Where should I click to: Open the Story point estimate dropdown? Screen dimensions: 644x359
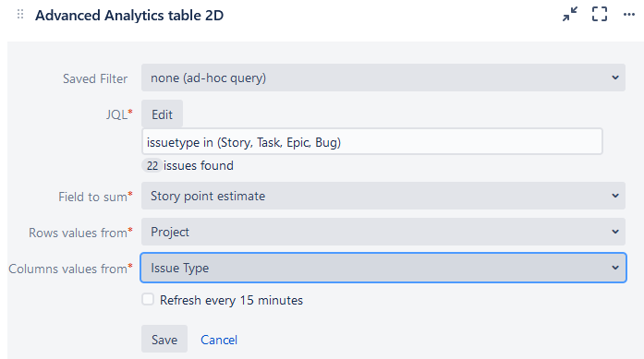point(383,196)
